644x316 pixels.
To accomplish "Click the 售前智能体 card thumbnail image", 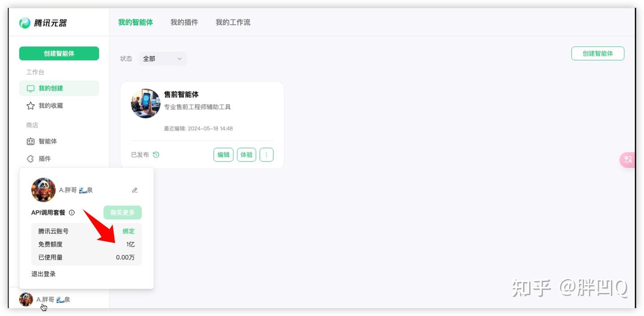I will pyautogui.click(x=146, y=103).
